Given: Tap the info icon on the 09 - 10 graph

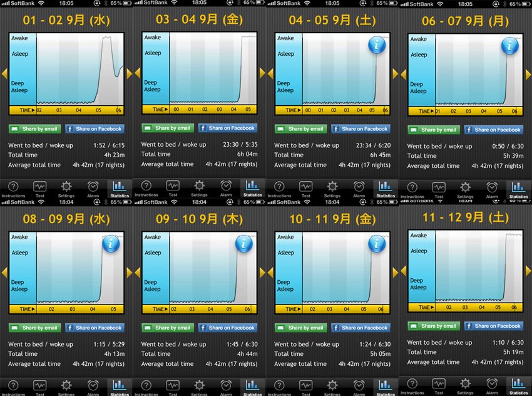Looking at the screenshot, I should click(243, 244).
